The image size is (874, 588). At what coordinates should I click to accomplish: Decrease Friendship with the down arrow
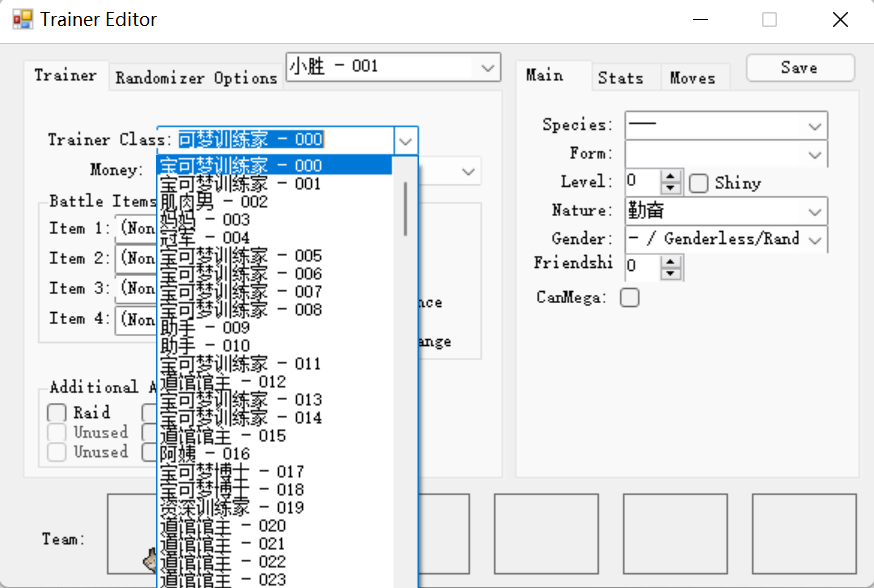tap(671, 273)
